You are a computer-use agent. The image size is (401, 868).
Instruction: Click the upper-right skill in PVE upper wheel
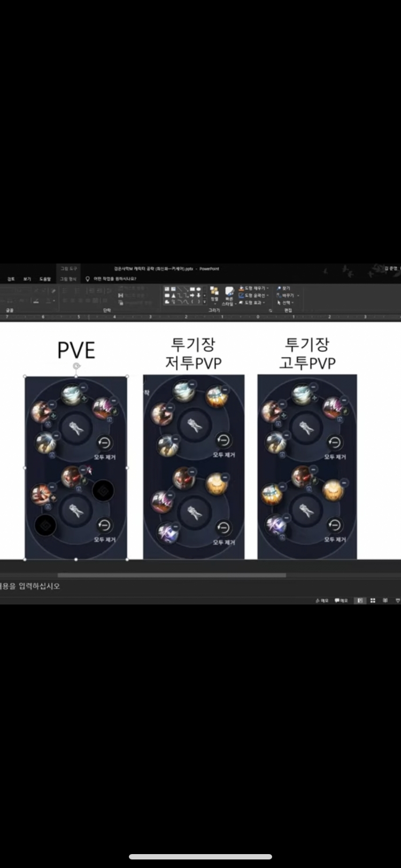click(x=102, y=408)
